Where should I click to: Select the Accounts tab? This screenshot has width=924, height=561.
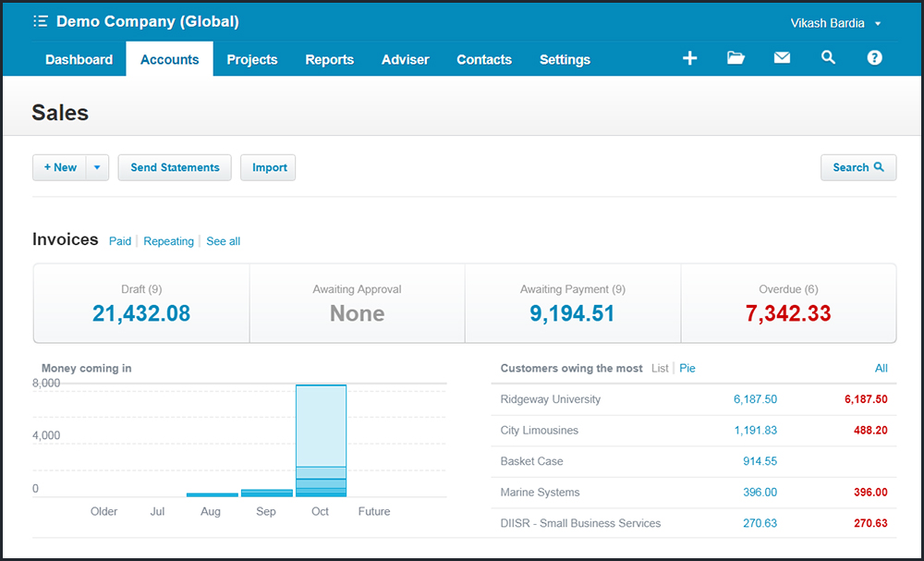[170, 59]
